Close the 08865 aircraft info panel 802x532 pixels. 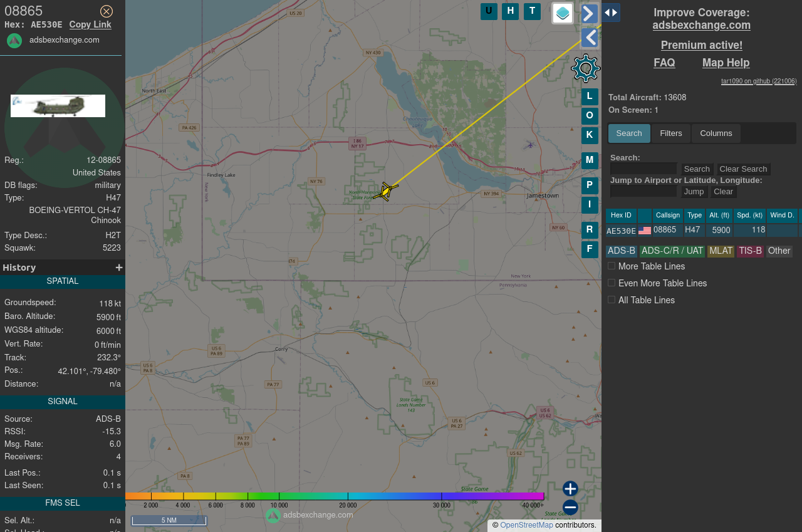point(107,11)
